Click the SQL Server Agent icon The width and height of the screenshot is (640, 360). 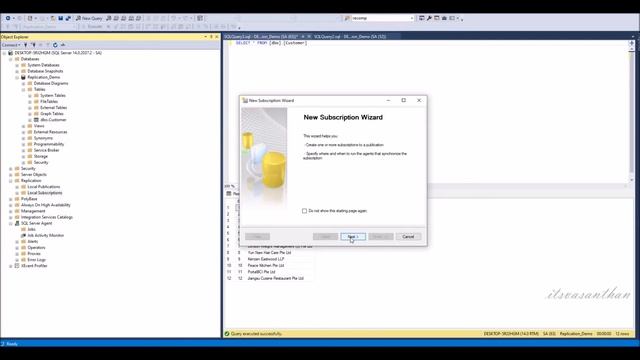click(17, 223)
